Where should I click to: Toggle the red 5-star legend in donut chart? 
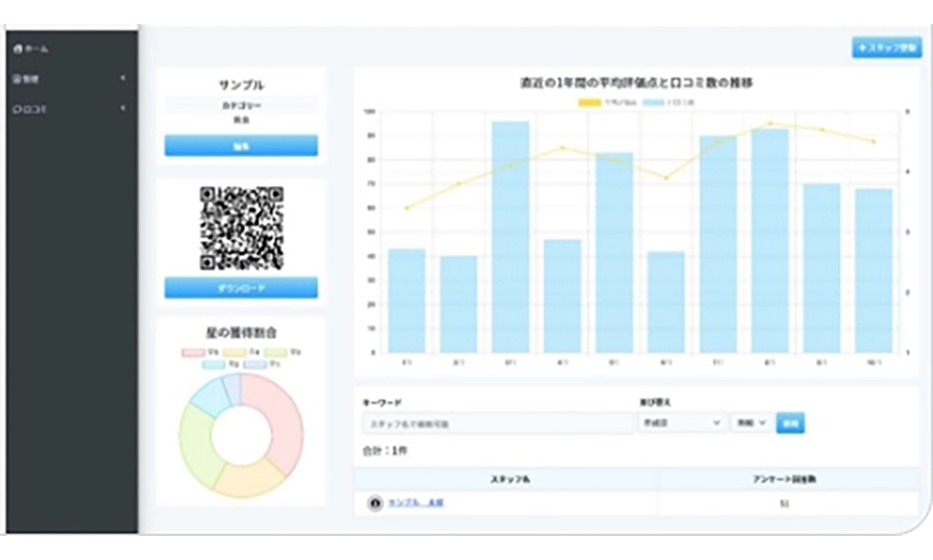coord(193,352)
